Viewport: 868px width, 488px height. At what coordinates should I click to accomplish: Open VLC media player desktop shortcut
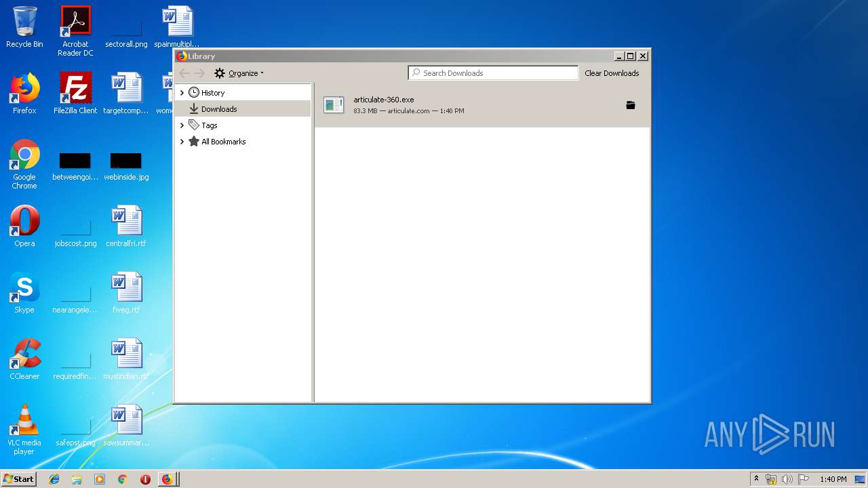(24, 430)
